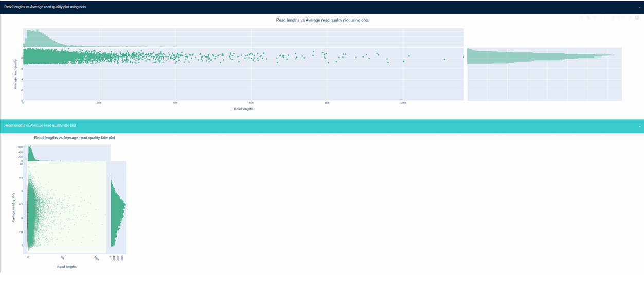The image size is (644, 283).
Task: Click the right-side quality histogram of dots plot
Action: [x=544, y=74]
